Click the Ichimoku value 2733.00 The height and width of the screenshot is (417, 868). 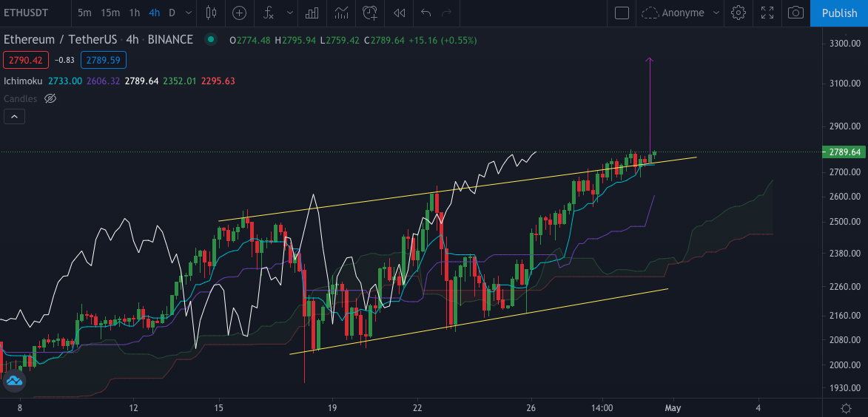65,81
